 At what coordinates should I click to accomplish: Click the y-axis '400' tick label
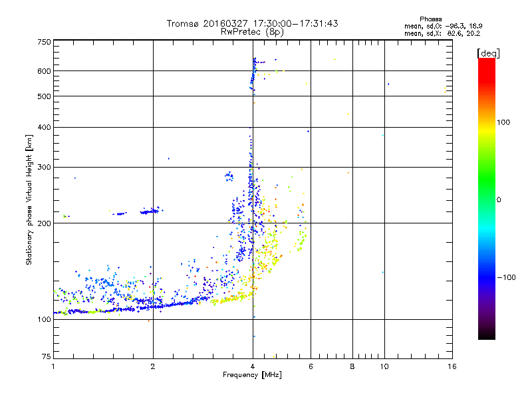44,127
